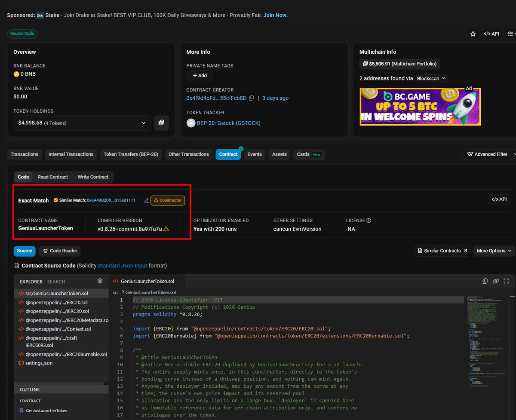Click the compiler version warning triangle
Image resolution: width=516 pixels, height=420 pixels.
[x=166, y=229]
